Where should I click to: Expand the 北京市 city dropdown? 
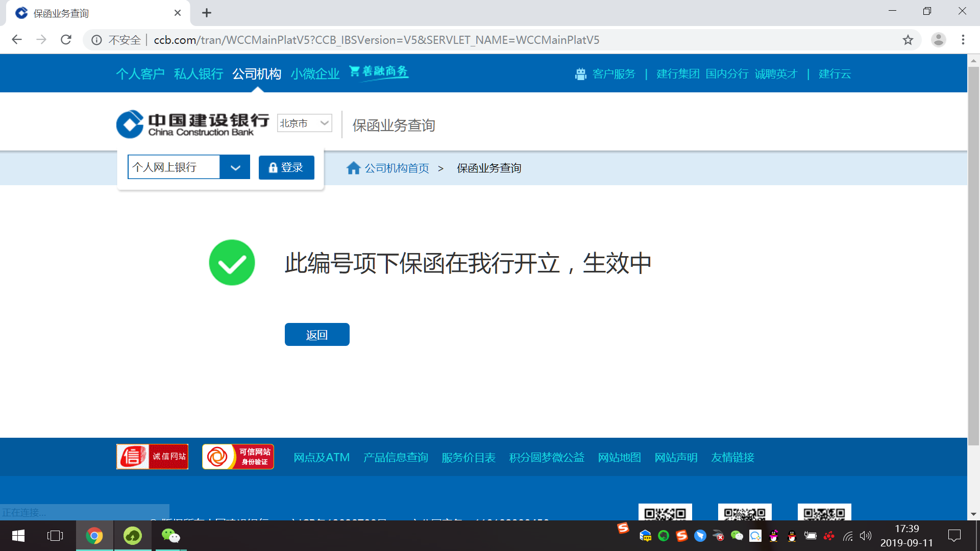click(305, 123)
